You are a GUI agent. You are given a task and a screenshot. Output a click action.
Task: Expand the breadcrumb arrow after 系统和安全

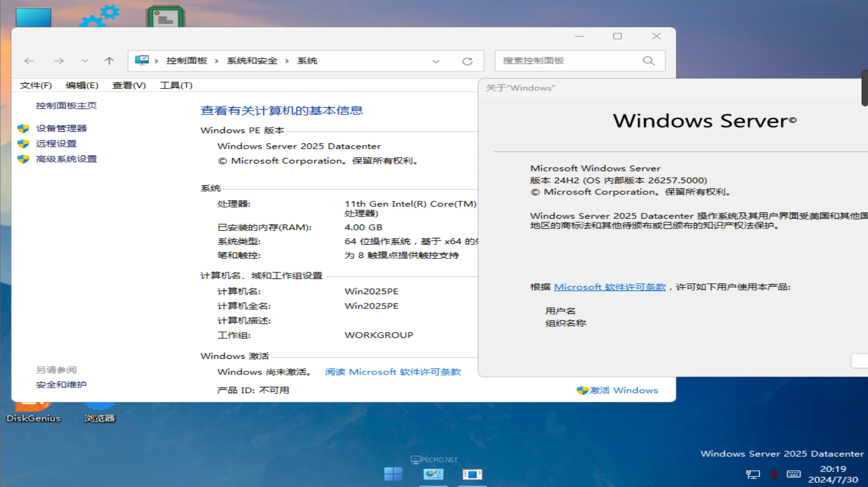tap(286, 61)
